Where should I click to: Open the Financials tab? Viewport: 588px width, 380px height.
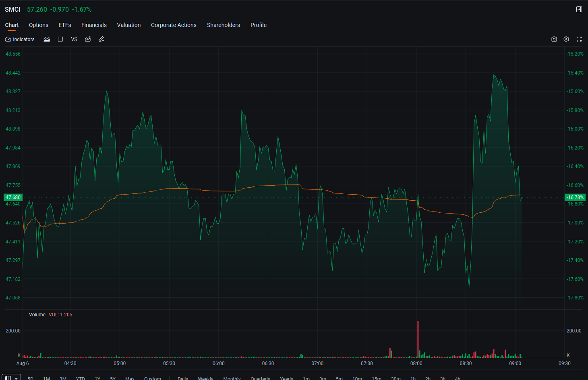pos(94,25)
